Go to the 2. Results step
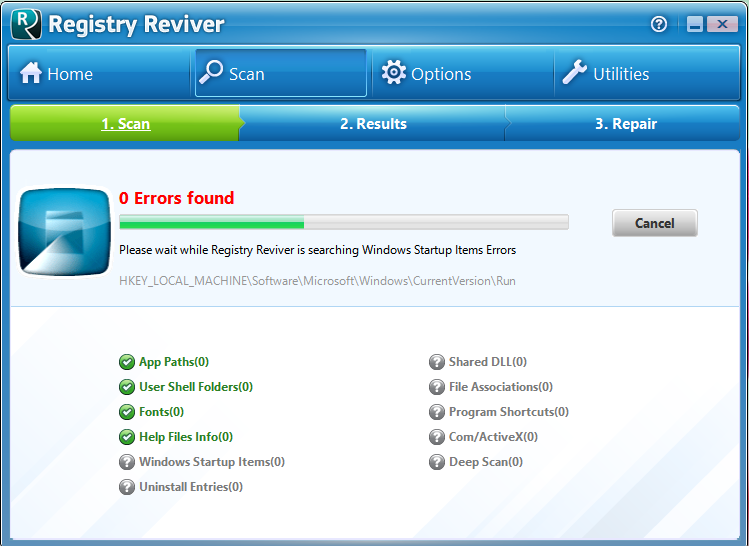 (x=373, y=124)
